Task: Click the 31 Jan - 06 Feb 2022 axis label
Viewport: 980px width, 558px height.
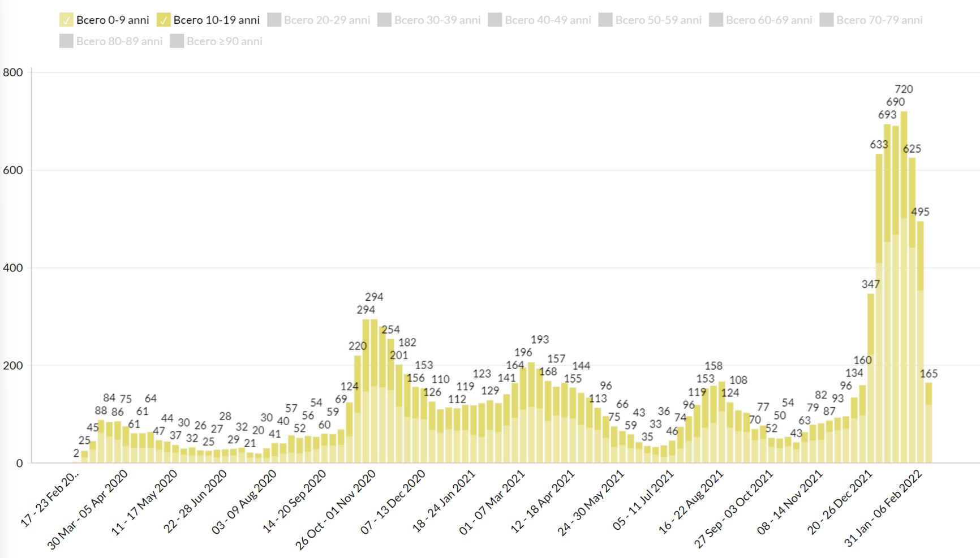Action: pyautogui.click(x=884, y=508)
